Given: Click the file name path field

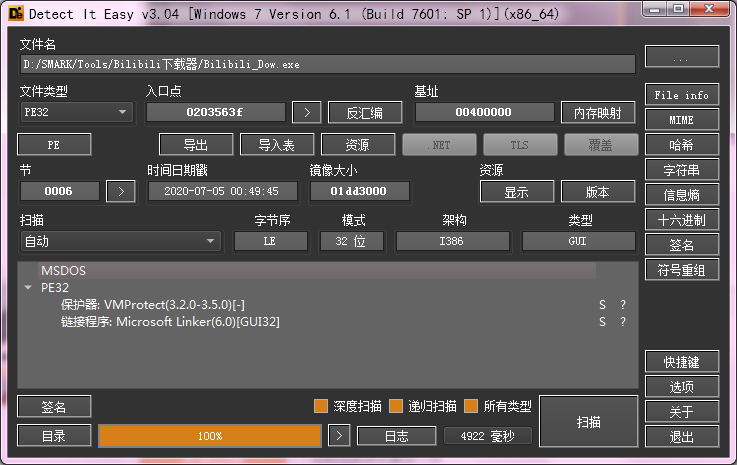Looking at the screenshot, I should point(328,64).
